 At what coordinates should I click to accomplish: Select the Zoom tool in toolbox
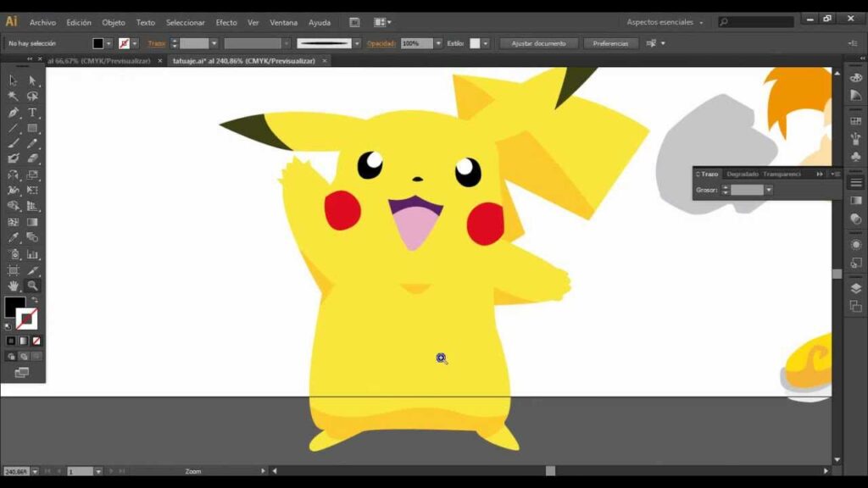32,286
